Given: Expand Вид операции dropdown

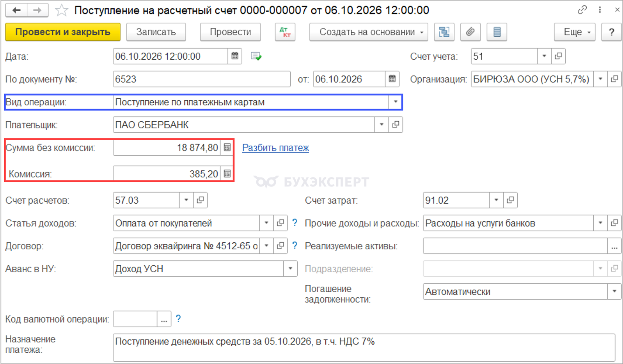Looking at the screenshot, I should (x=396, y=102).
